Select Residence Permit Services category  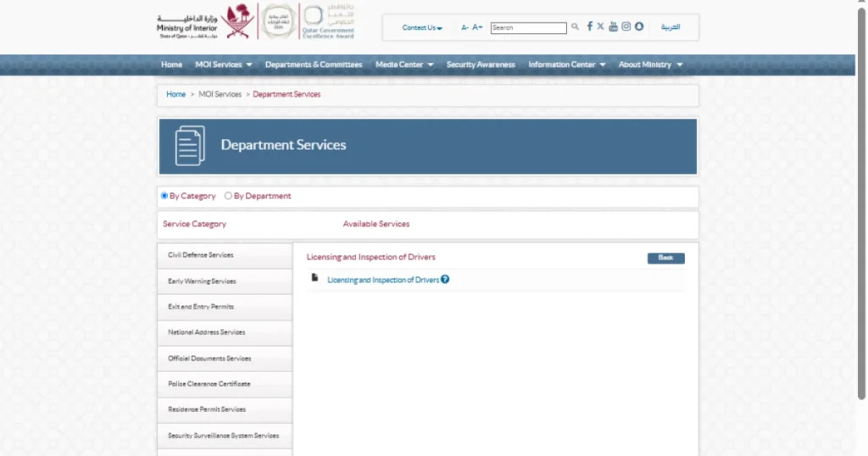click(x=225, y=409)
